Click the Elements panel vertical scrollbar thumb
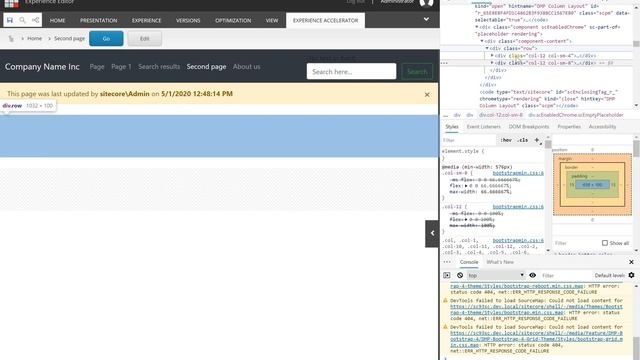640x360 pixels. click(x=636, y=44)
